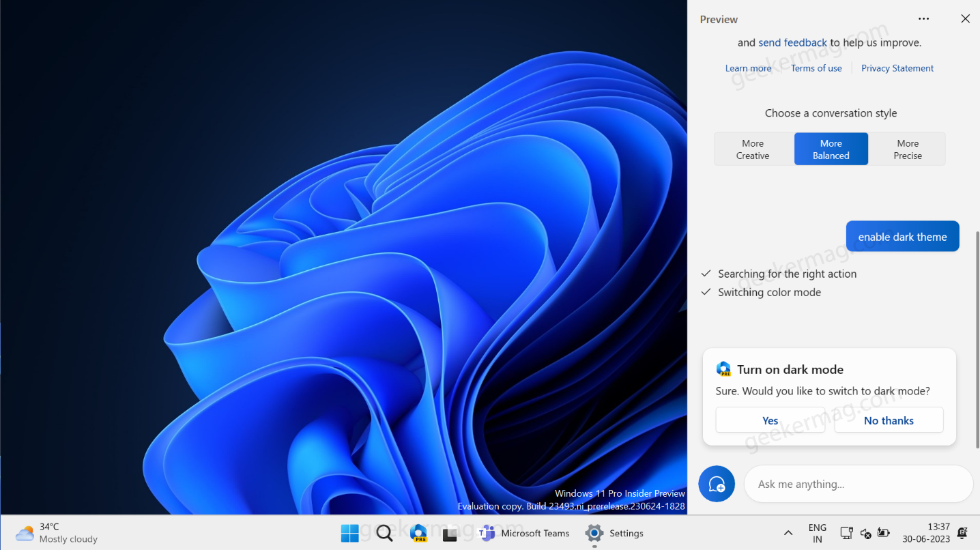Click the send feedback link
Viewport: 980px width, 550px height.
pyautogui.click(x=792, y=42)
